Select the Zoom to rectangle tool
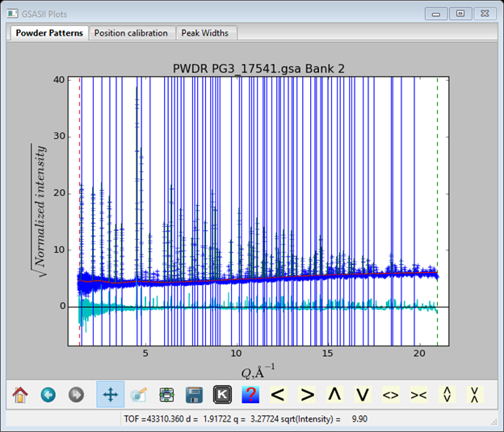This screenshot has width=504, height=432. coord(138,395)
